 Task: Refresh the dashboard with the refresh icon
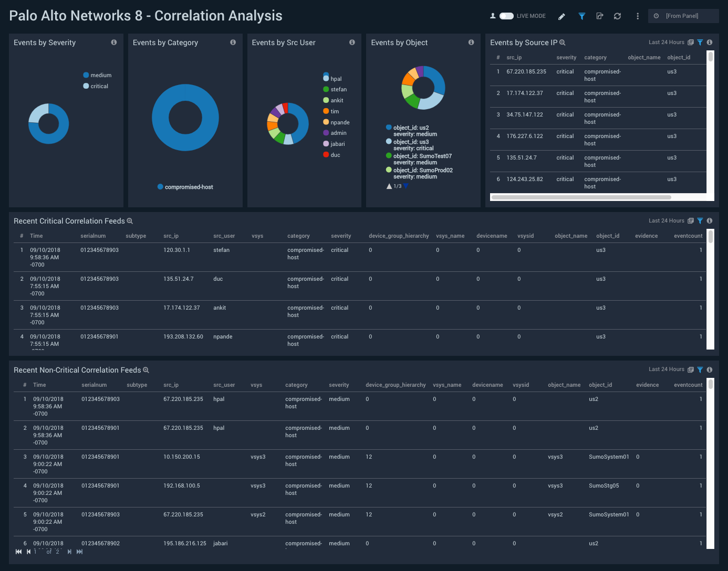click(617, 16)
